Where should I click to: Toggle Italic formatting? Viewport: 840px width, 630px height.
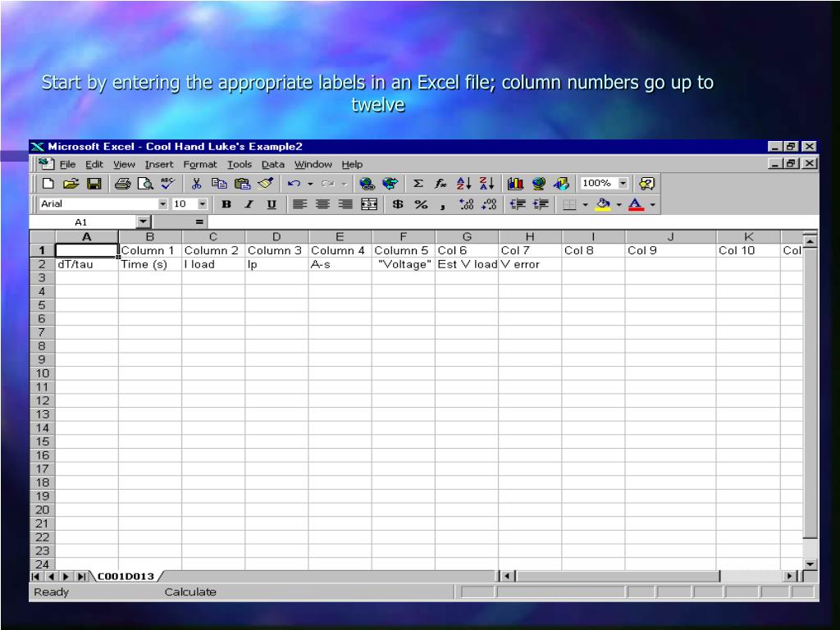coord(249,204)
